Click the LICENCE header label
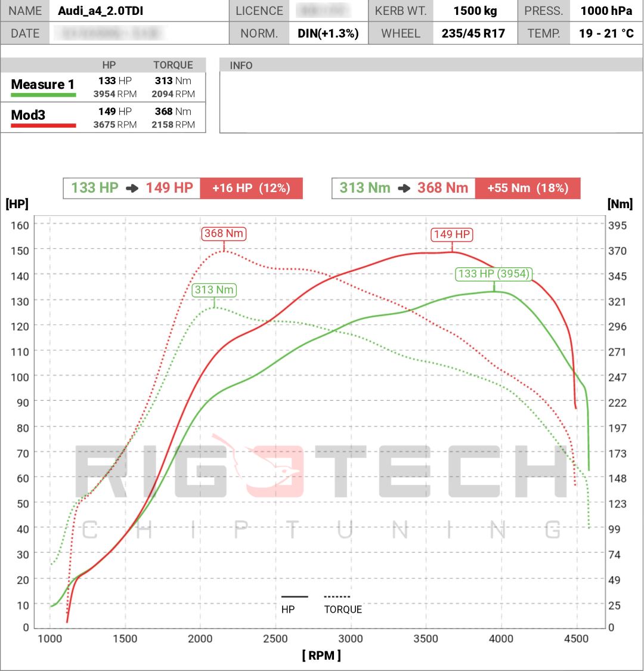The width and height of the screenshot is (644, 671). [x=259, y=11]
